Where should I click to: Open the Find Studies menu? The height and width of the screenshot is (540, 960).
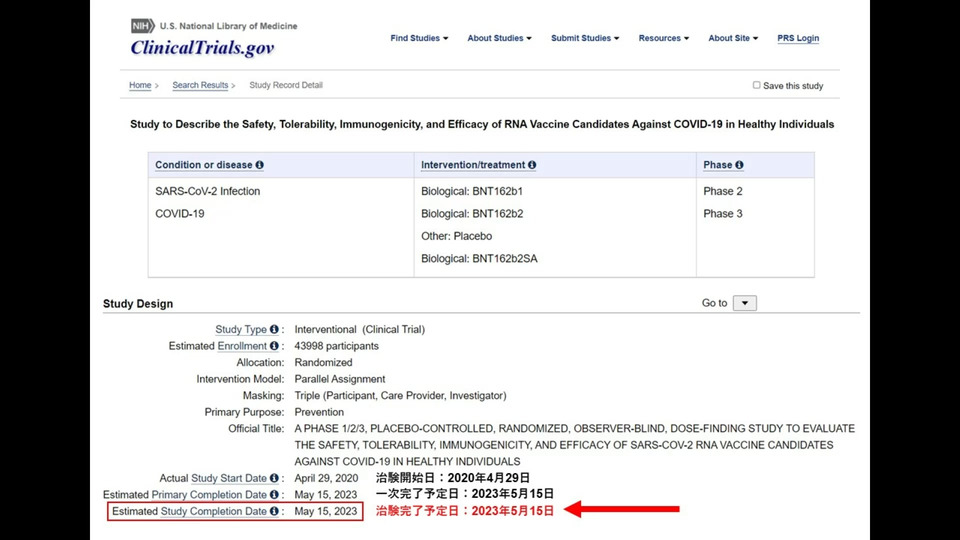pos(419,38)
